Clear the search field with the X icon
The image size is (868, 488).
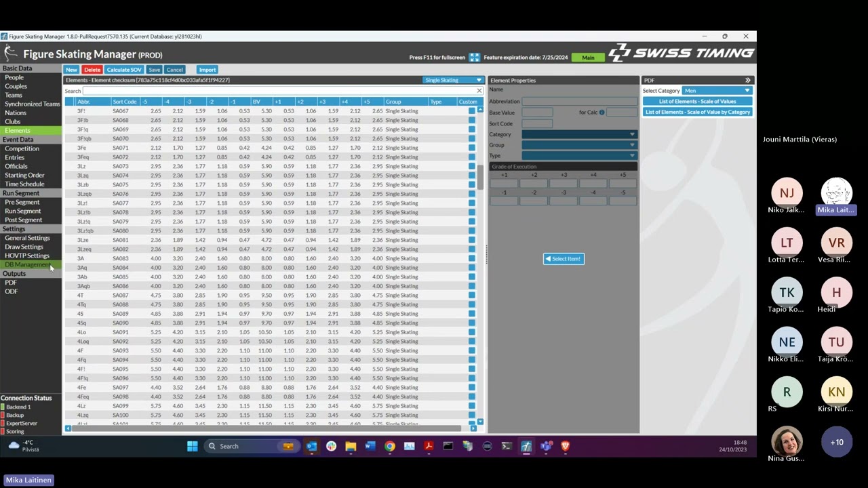(x=479, y=91)
